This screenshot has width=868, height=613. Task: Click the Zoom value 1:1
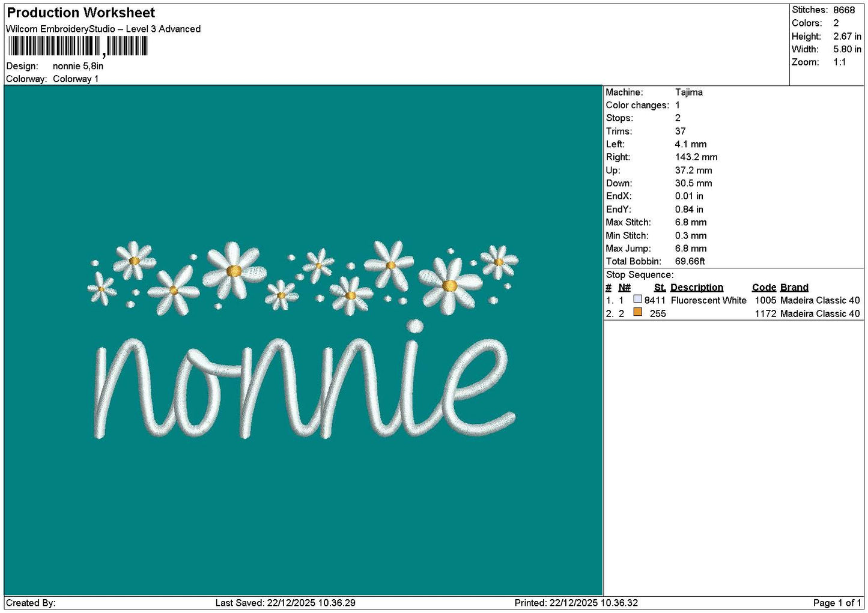840,62
